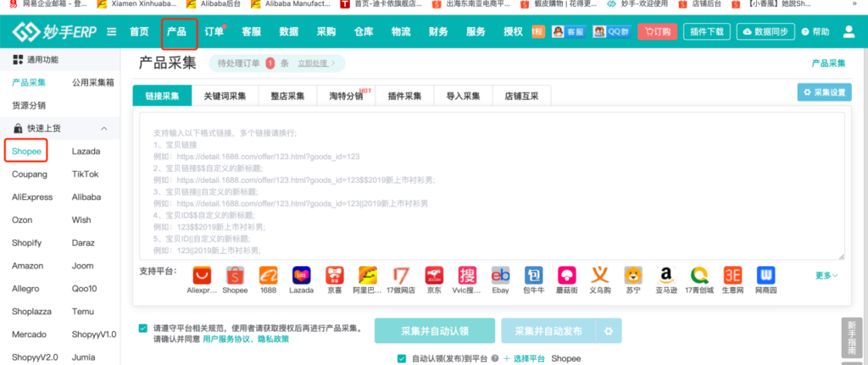
Task: Open the 客服 top menu
Action: coord(251,31)
